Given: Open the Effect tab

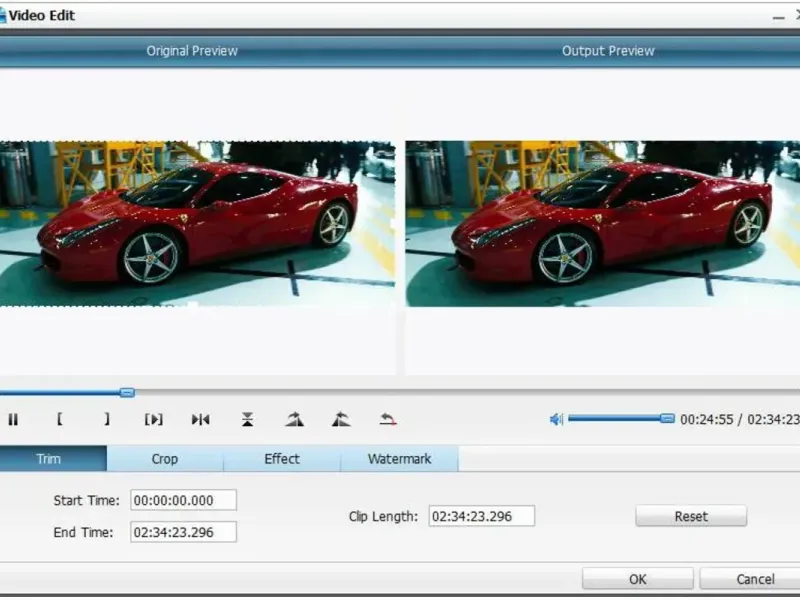Looking at the screenshot, I should [x=282, y=459].
